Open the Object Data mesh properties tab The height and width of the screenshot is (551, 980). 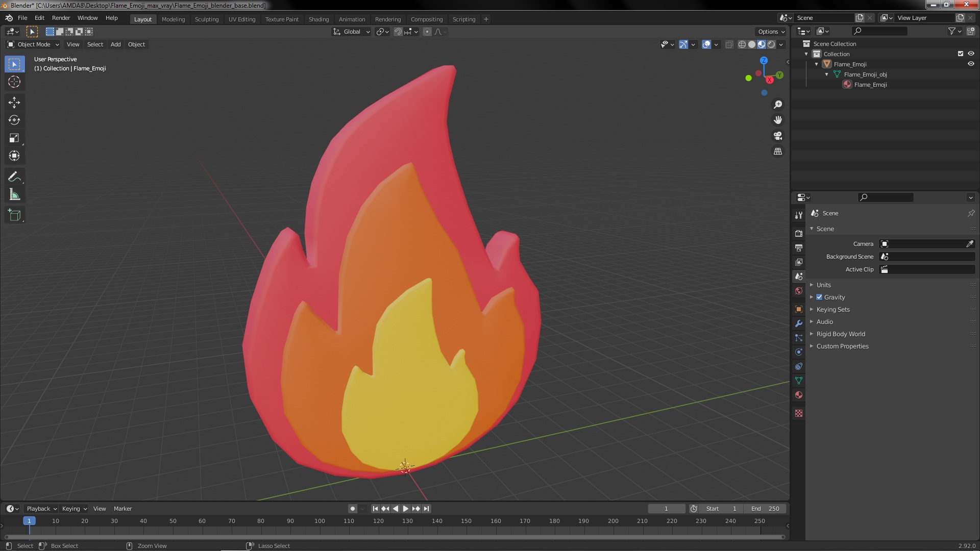(x=799, y=381)
